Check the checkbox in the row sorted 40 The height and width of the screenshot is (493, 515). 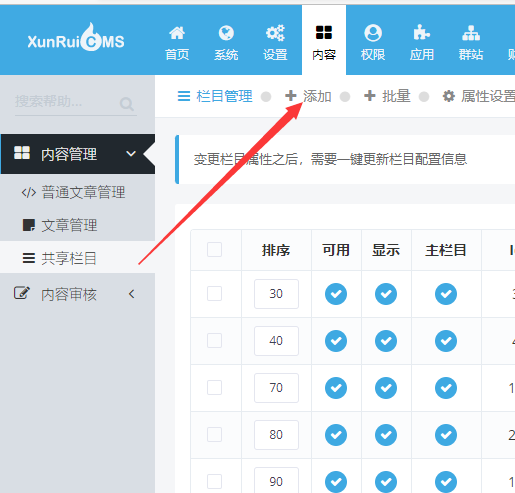coord(214,341)
